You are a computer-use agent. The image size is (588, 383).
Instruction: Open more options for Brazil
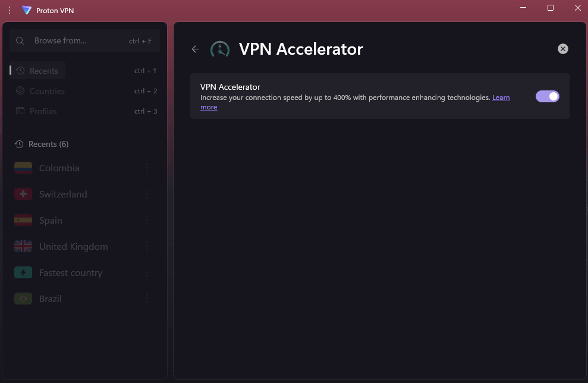[x=147, y=299]
